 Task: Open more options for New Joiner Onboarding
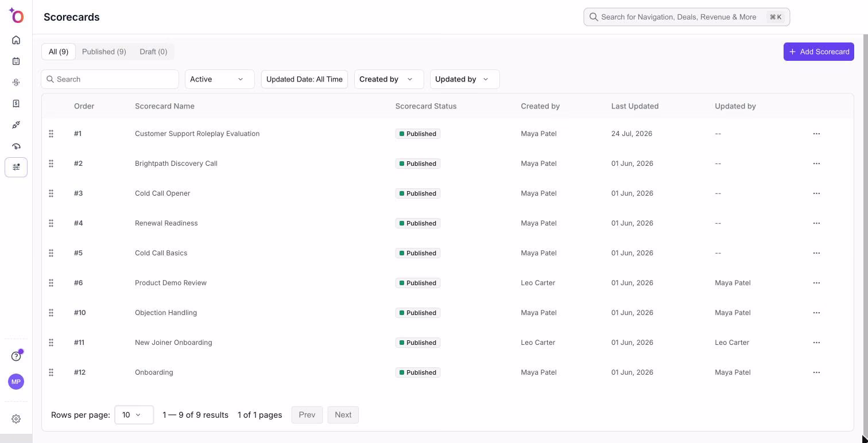[x=816, y=343]
